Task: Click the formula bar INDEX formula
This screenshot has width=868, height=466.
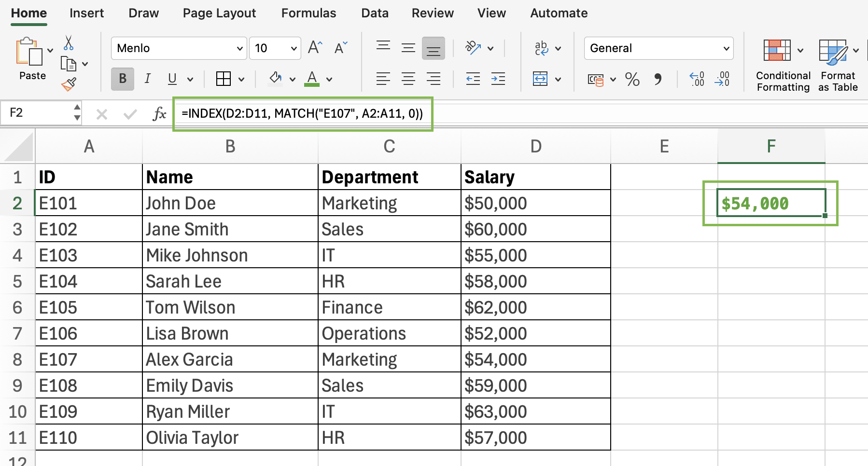Action: [302, 113]
